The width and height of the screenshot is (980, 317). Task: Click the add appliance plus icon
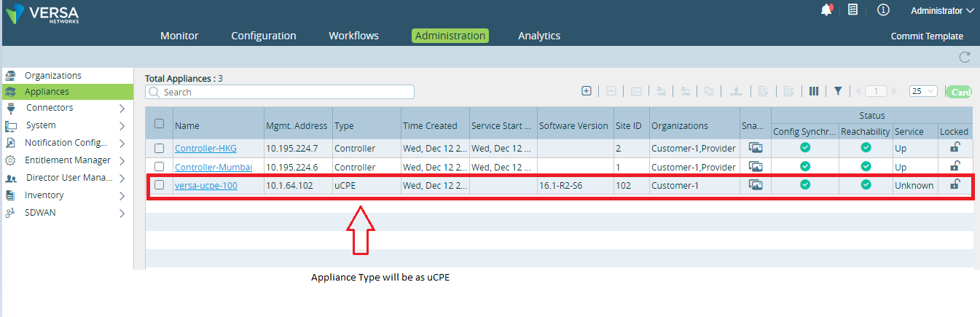pyautogui.click(x=587, y=91)
